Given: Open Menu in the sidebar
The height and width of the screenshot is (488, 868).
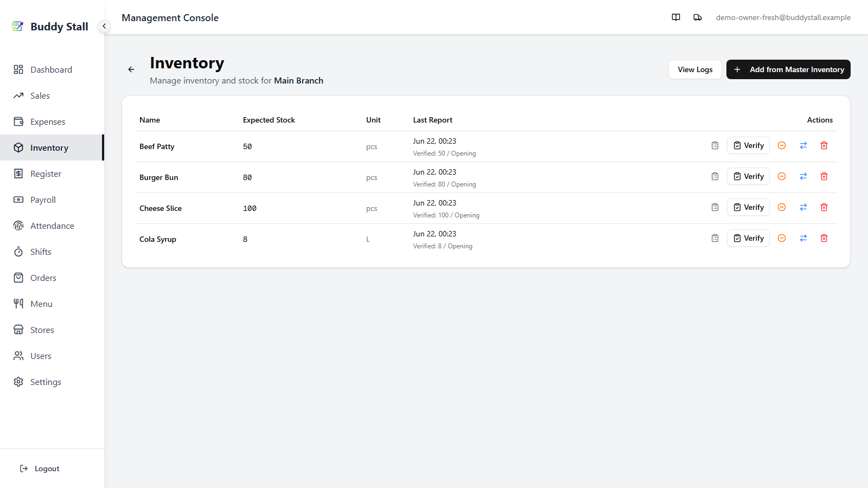Looking at the screenshot, I should click(52, 304).
